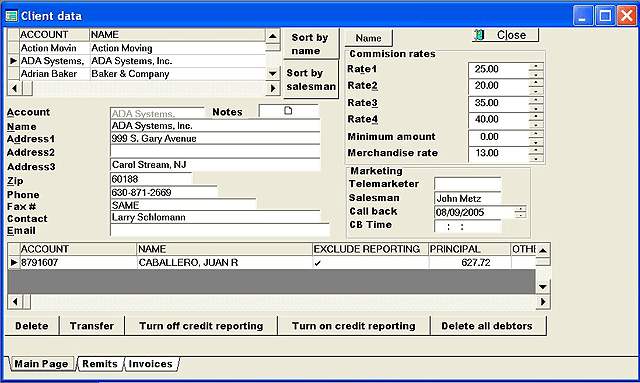Click the empty Address2 field
The height and width of the screenshot is (383, 640).
point(215,151)
